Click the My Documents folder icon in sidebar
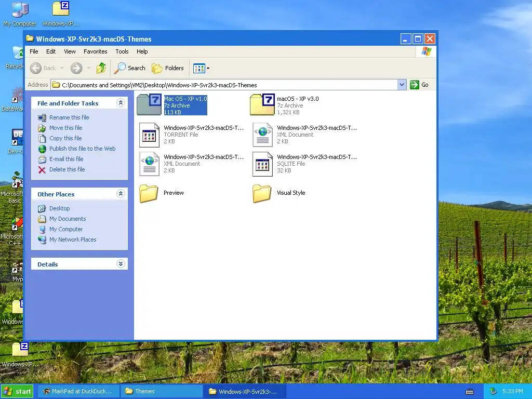This screenshot has height=399, width=532. point(42,219)
